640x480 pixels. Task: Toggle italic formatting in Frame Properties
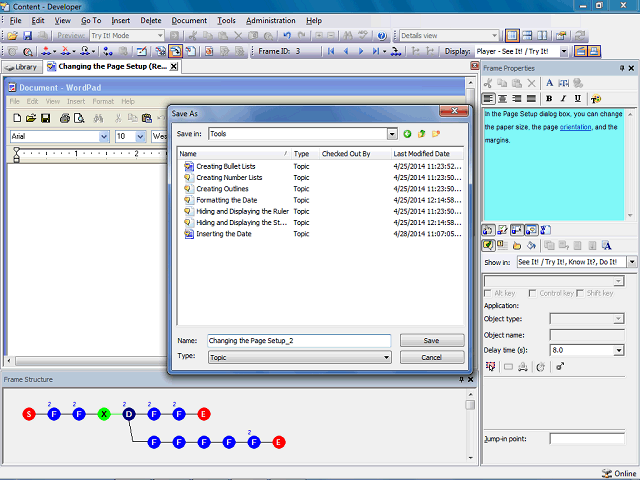tap(563, 99)
